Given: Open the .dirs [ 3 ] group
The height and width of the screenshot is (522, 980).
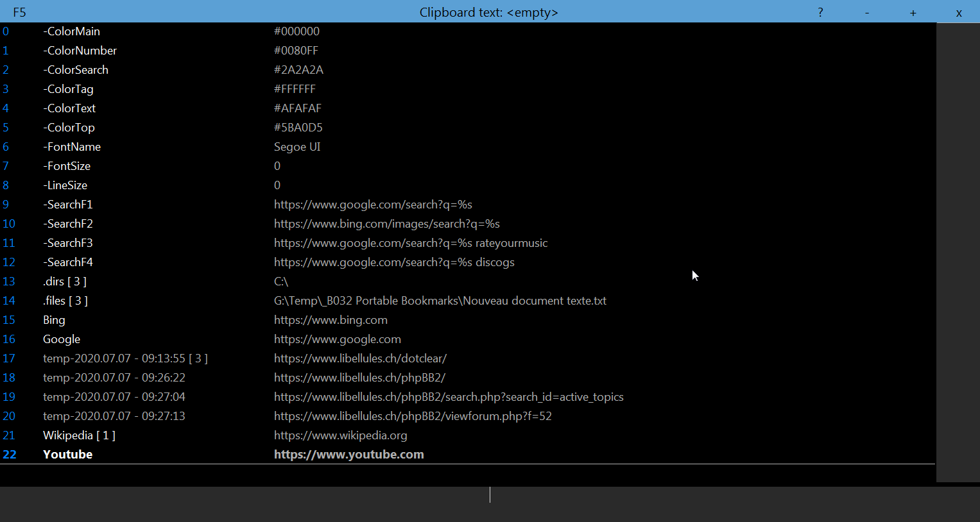Looking at the screenshot, I should pyautogui.click(x=65, y=282).
